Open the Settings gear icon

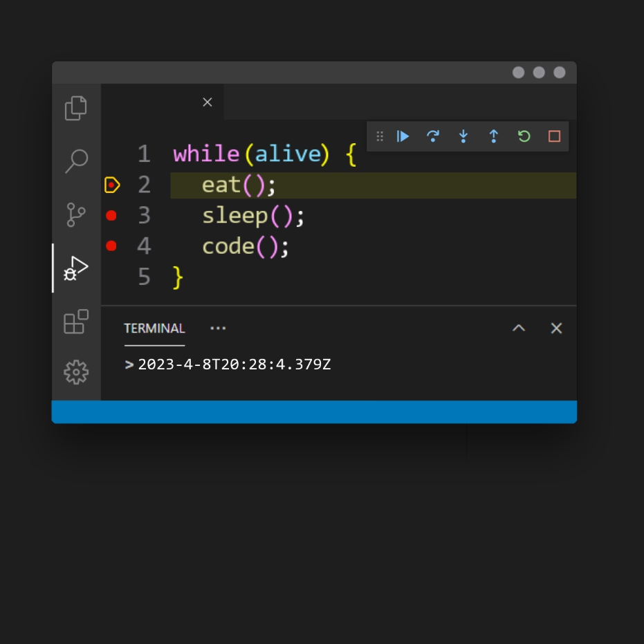tap(76, 373)
